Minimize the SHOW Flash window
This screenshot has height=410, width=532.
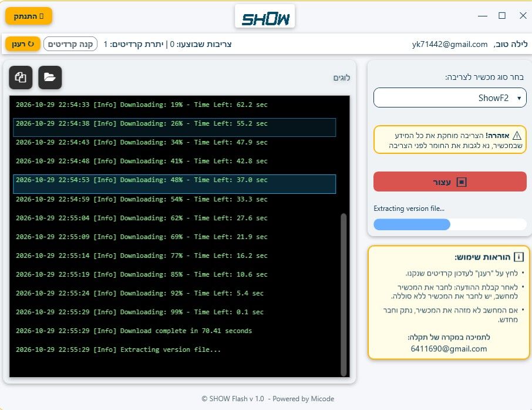point(483,16)
